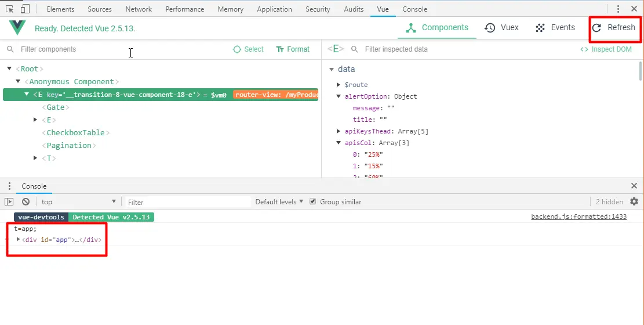Open the Performance panel tab
The width and height of the screenshot is (644, 325).
click(x=185, y=9)
